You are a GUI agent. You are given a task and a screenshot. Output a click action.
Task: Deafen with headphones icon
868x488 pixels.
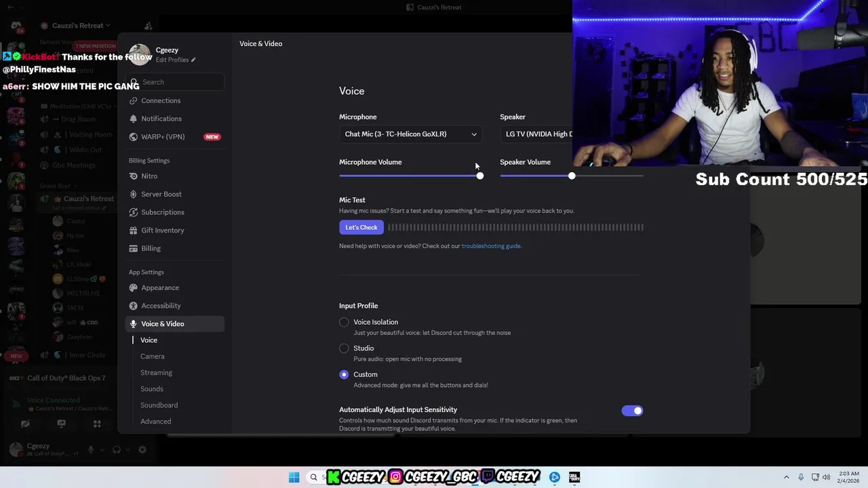(117, 449)
